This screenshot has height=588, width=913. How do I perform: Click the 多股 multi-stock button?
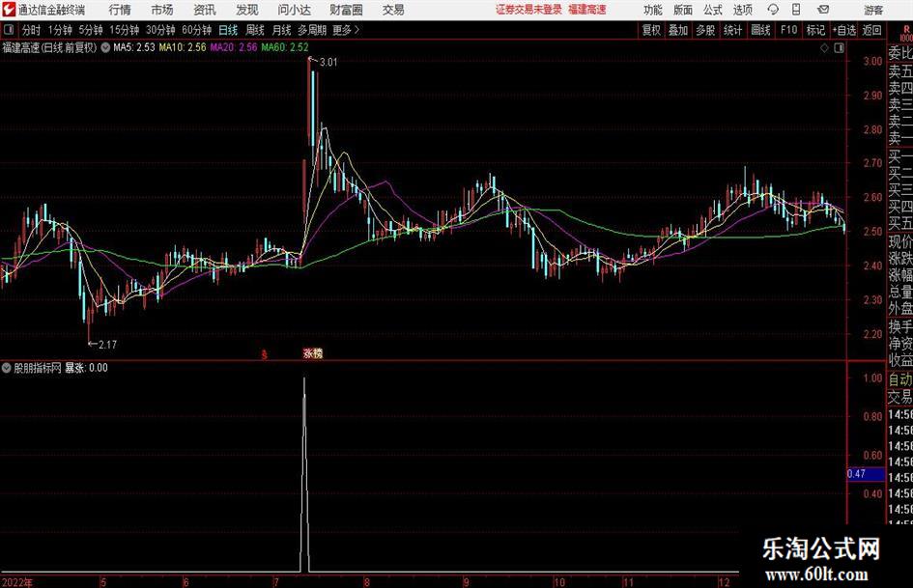(705, 30)
